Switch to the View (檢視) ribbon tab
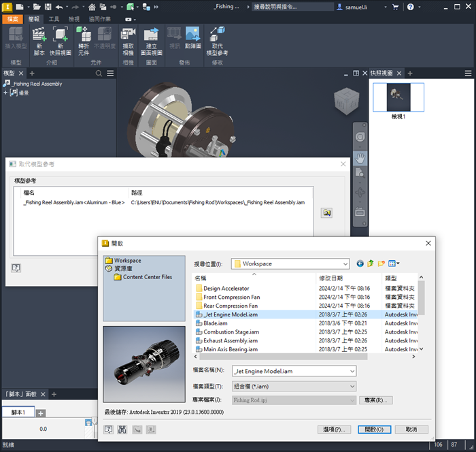476x452 pixels. click(x=74, y=19)
